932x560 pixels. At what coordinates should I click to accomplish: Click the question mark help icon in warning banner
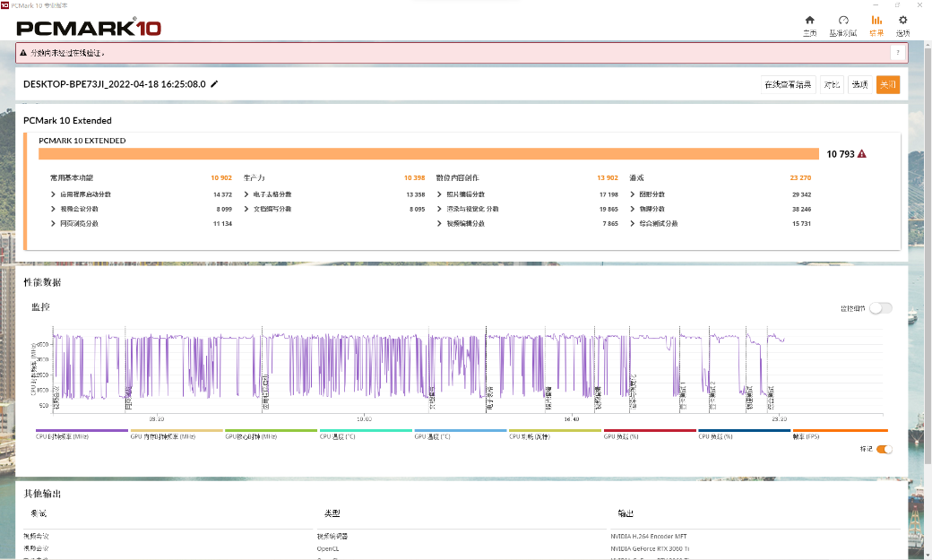898,53
